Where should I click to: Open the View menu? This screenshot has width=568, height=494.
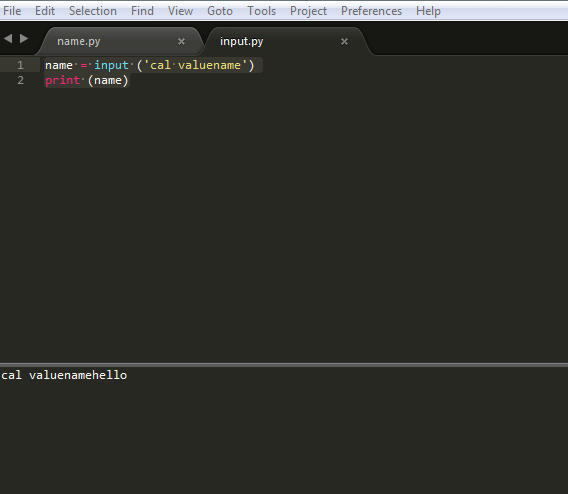[180, 11]
